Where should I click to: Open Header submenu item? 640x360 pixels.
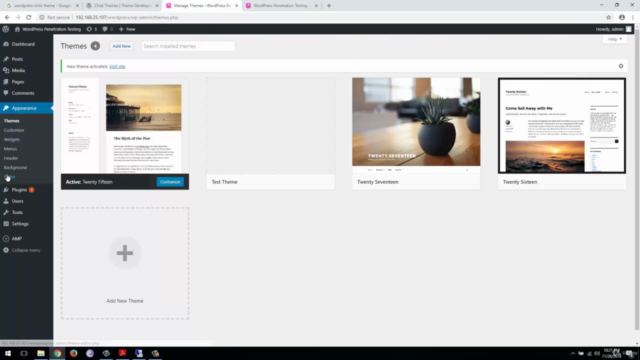(x=11, y=158)
